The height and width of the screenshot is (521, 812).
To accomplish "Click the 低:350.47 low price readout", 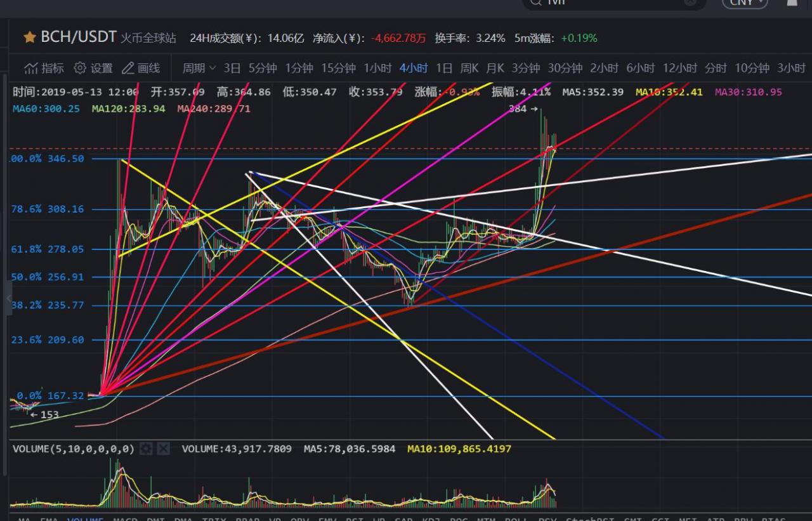I will [310, 92].
